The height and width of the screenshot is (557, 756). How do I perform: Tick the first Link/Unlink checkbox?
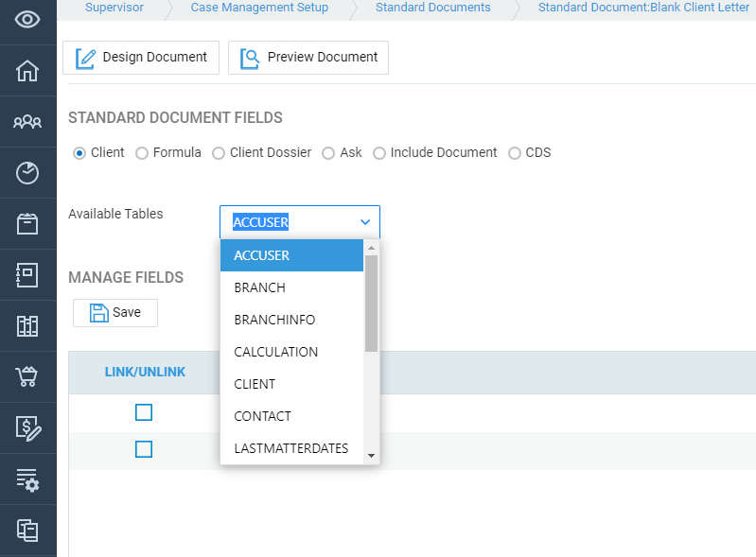[x=144, y=412]
